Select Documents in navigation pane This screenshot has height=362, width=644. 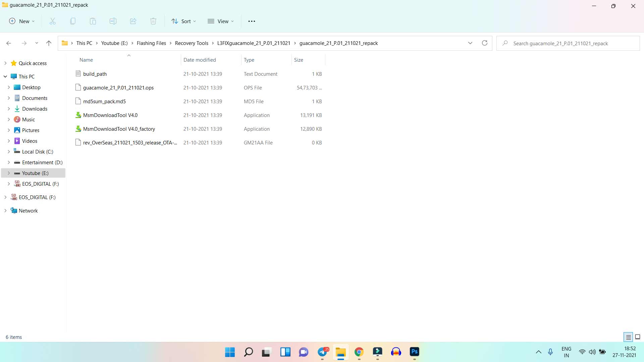pyautogui.click(x=35, y=98)
